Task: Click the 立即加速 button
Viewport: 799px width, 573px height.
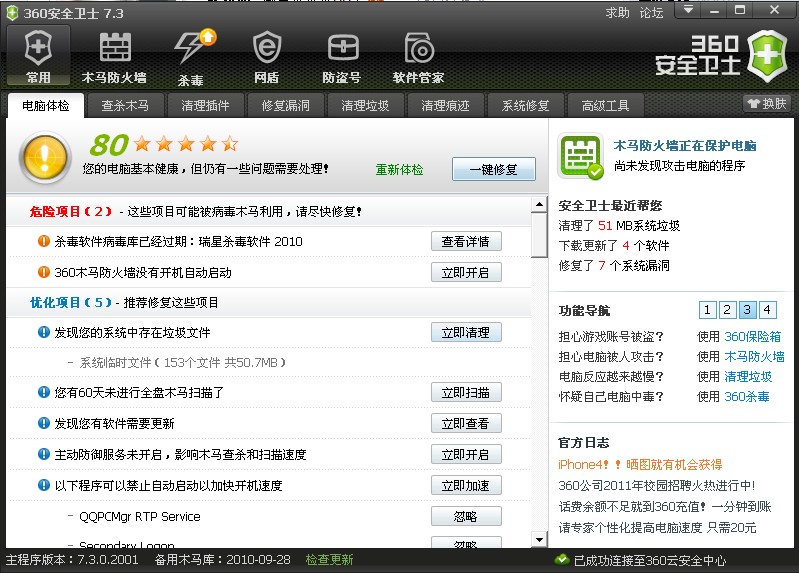Action: pos(466,485)
